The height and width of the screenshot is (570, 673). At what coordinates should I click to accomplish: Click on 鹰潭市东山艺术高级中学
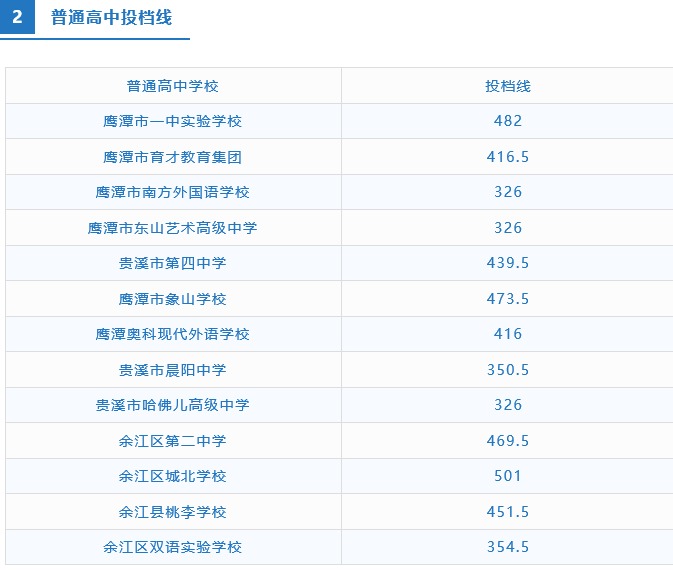tap(173, 228)
